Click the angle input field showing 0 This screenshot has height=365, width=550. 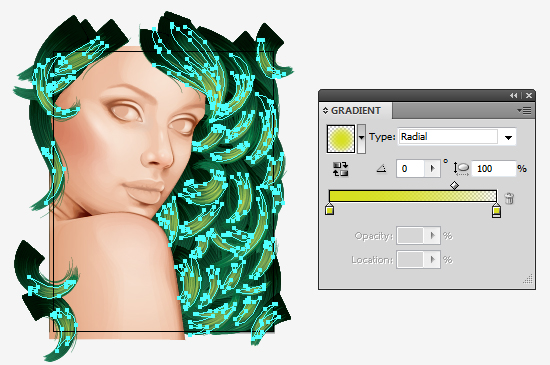[x=410, y=169]
